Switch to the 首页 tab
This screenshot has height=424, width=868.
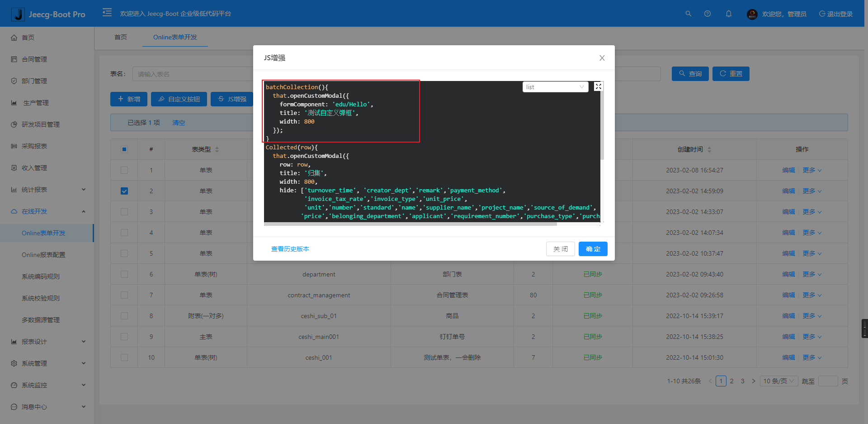[x=121, y=37]
